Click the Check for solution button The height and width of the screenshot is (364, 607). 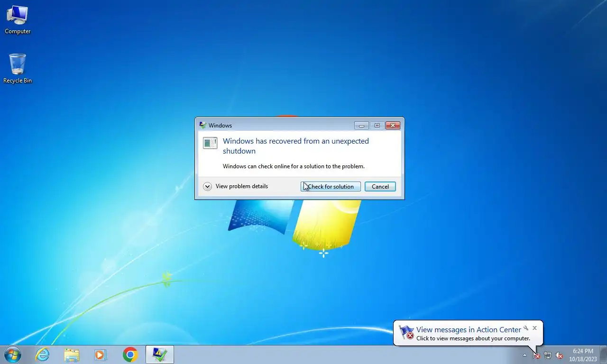[331, 187]
